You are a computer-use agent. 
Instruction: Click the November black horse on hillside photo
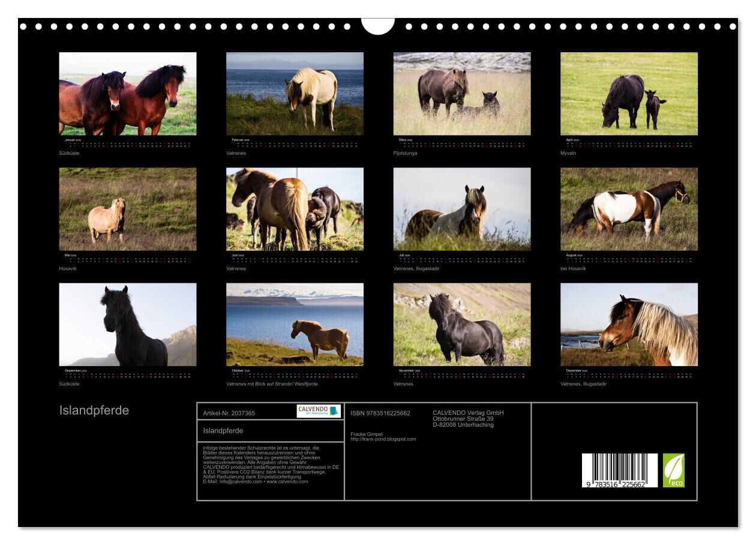pyautogui.click(x=462, y=325)
